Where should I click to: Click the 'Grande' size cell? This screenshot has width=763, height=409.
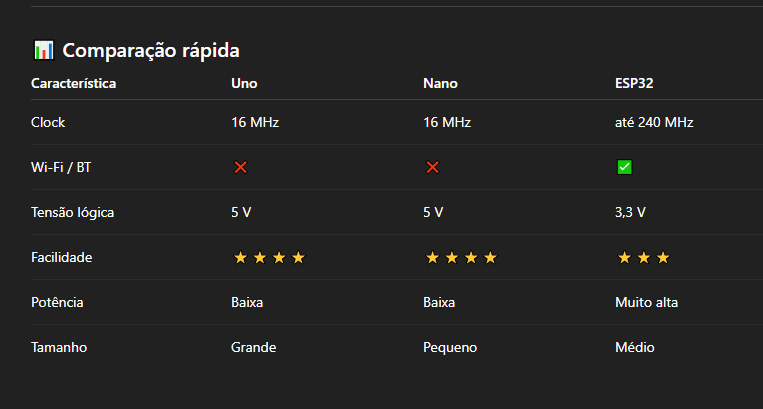(253, 348)
